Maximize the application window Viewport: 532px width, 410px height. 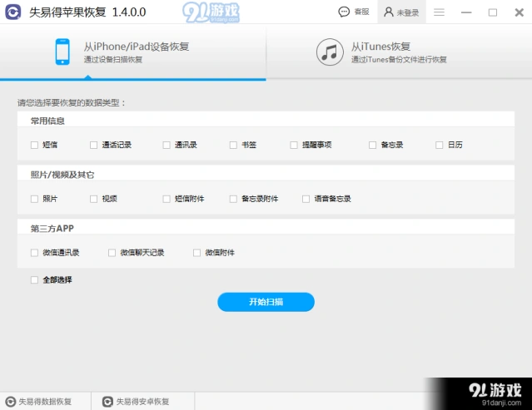pyautogui.click(x=493, y=12)
